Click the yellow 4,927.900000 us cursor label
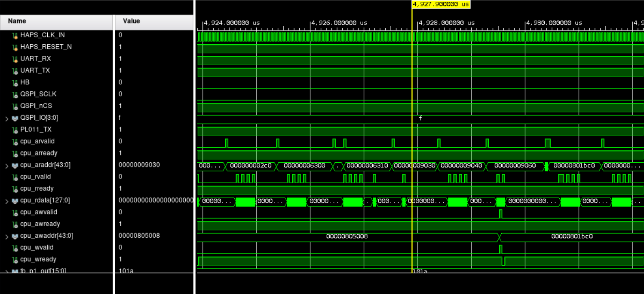This screenshot has height=294, width=644. pos(441,4)
